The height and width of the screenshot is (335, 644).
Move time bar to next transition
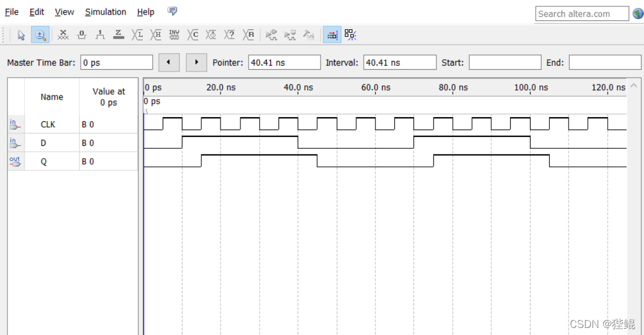(x=197, y=63)
